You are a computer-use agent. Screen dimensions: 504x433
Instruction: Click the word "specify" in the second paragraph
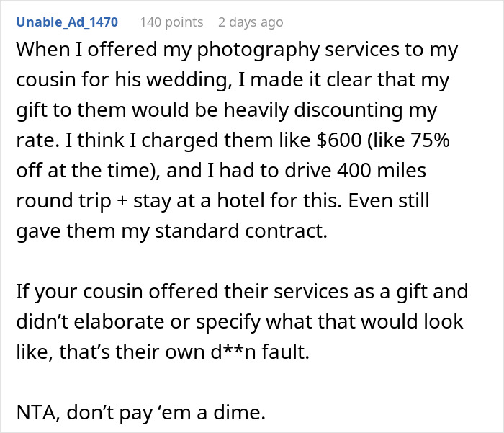(x=228, y=322)
